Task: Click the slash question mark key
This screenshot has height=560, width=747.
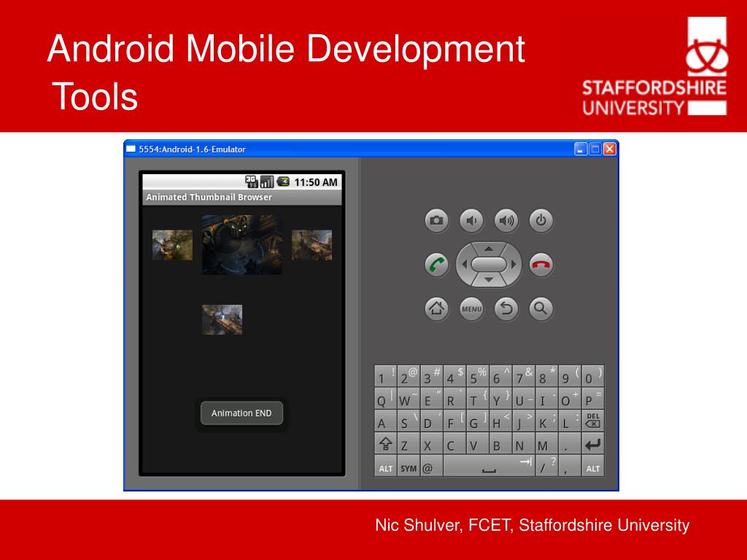Action: pos(546,466)
